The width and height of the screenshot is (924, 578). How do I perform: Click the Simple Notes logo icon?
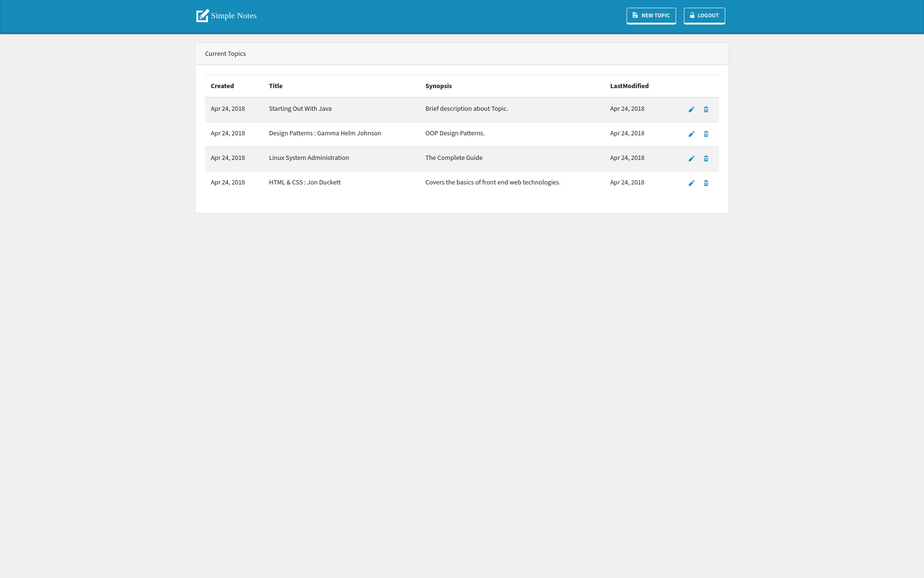[x=203, y=15]
